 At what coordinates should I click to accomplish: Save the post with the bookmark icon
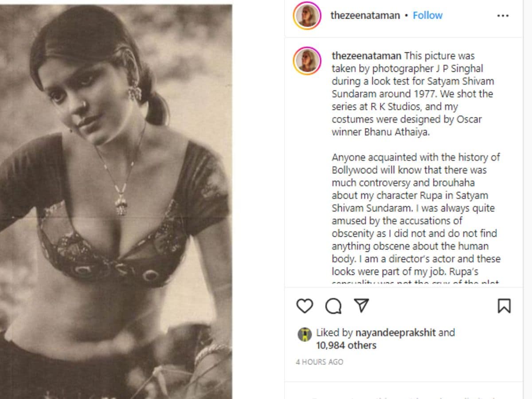504,305
